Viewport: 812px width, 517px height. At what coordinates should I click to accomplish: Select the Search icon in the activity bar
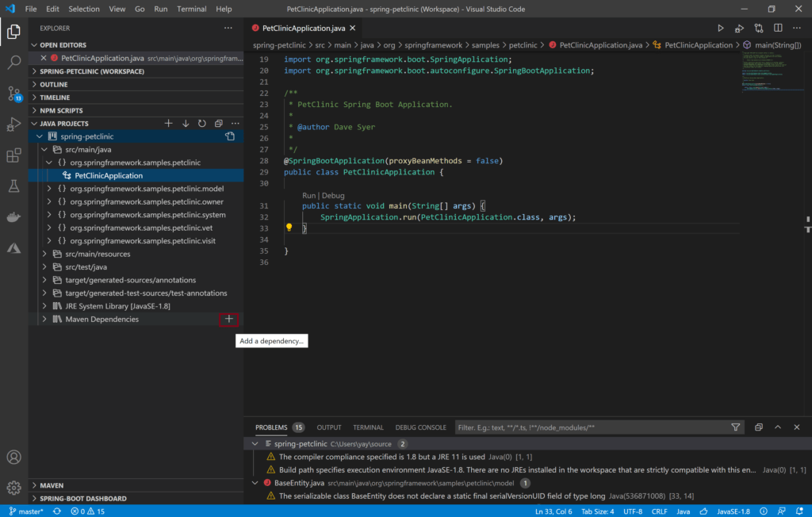[x=13, y=62]
